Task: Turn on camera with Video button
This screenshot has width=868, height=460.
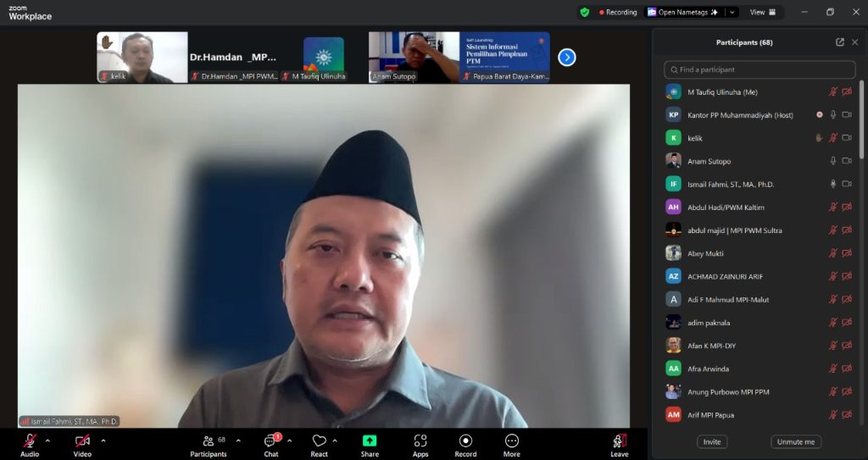Action: click(82, 443)
